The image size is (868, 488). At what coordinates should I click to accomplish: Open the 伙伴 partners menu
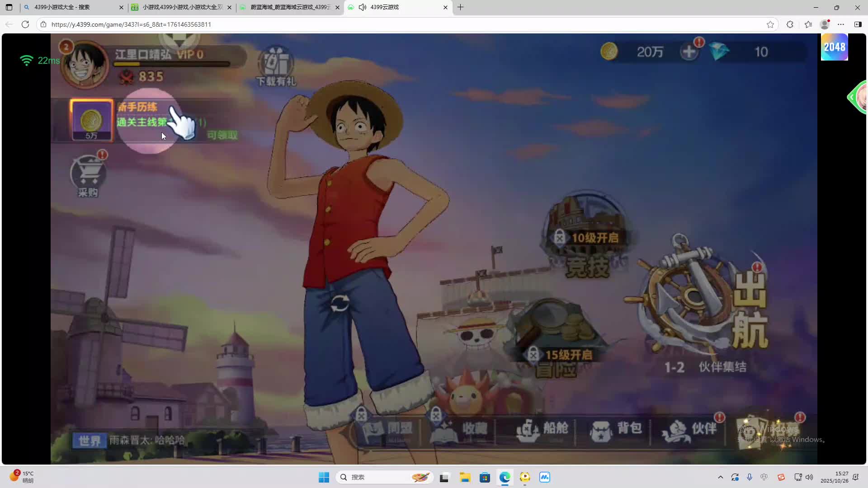(x=689, y=429)
